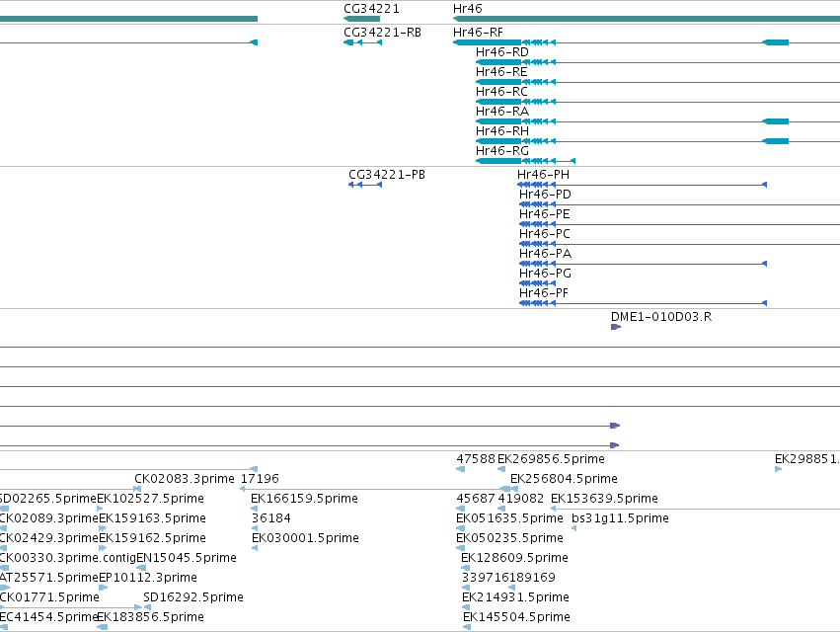Click the Hr46-PE protein label

pos(544,214)
